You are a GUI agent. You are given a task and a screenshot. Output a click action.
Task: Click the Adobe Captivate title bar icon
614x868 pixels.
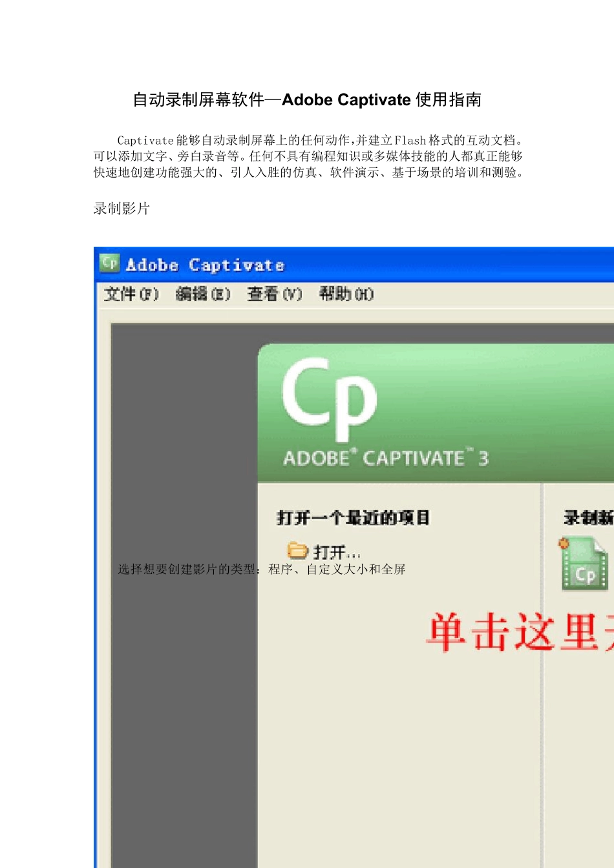tap(109, 263)
